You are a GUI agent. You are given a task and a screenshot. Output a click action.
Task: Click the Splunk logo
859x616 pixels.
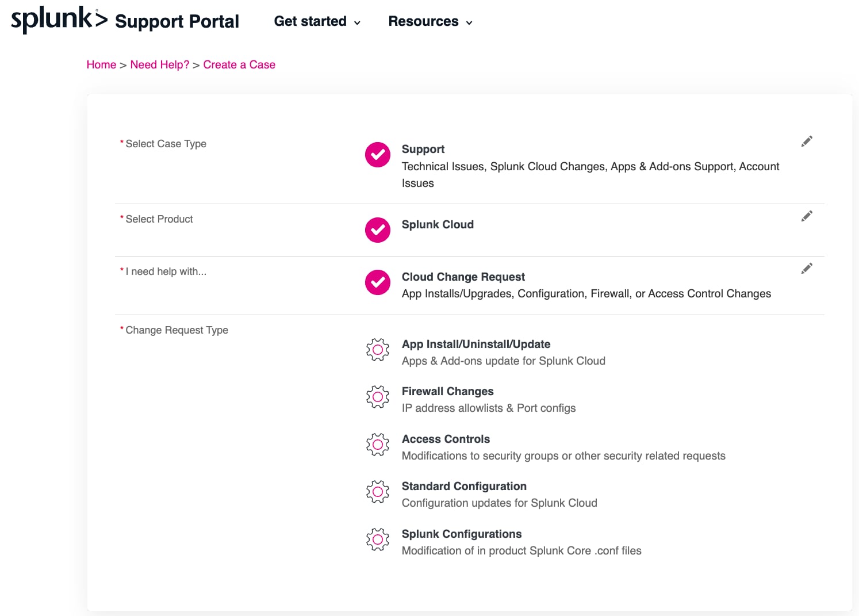pyautogui.click(x=59, y=20)
